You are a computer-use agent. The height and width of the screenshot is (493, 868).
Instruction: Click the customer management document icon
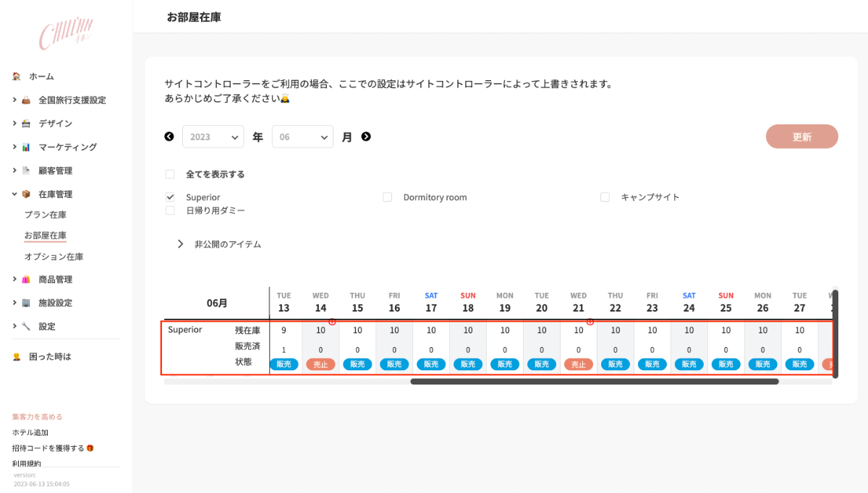pos(26,171)
